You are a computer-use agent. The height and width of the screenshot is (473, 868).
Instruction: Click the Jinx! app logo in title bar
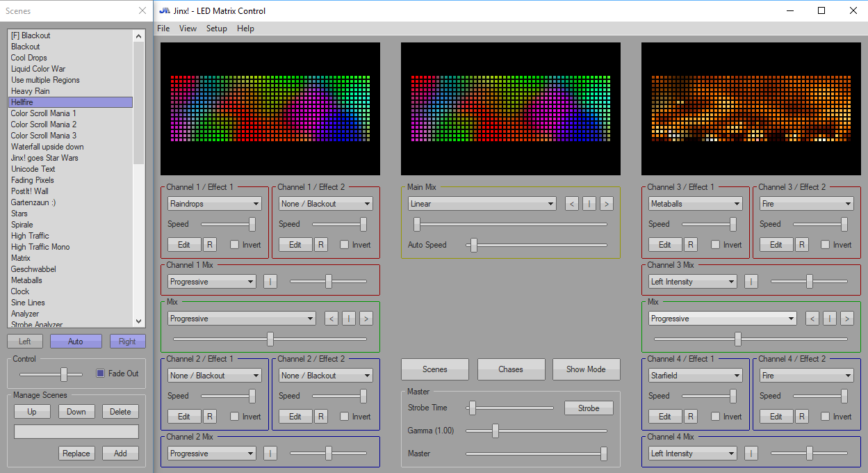click(164, 10)
